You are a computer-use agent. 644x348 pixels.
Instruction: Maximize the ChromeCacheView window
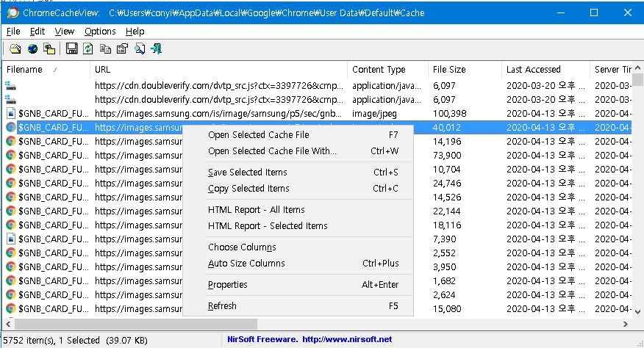594,12
